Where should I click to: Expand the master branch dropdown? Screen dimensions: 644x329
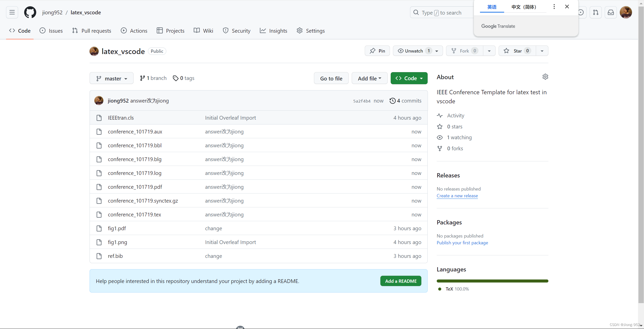111,79
